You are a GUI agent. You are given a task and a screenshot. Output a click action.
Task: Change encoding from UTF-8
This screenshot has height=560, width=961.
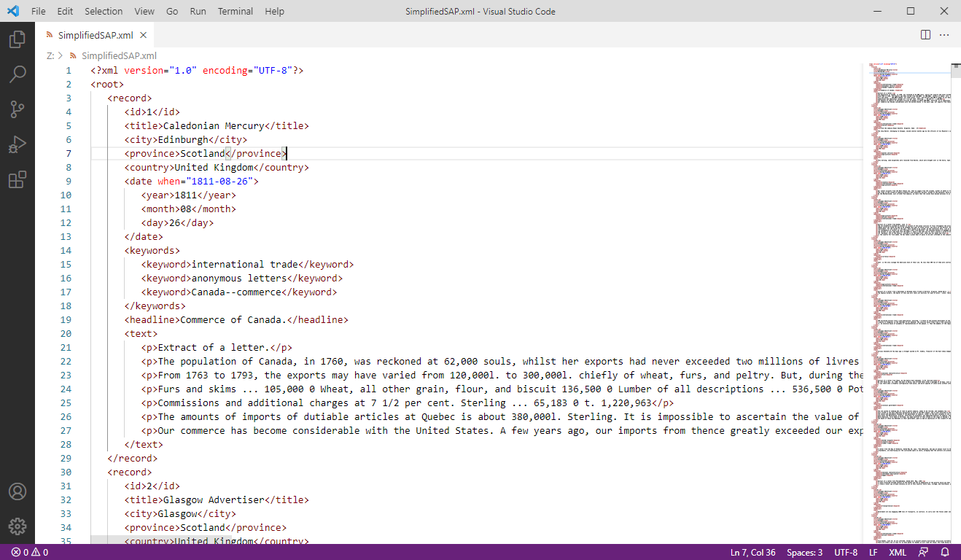[x=846, y=552]
